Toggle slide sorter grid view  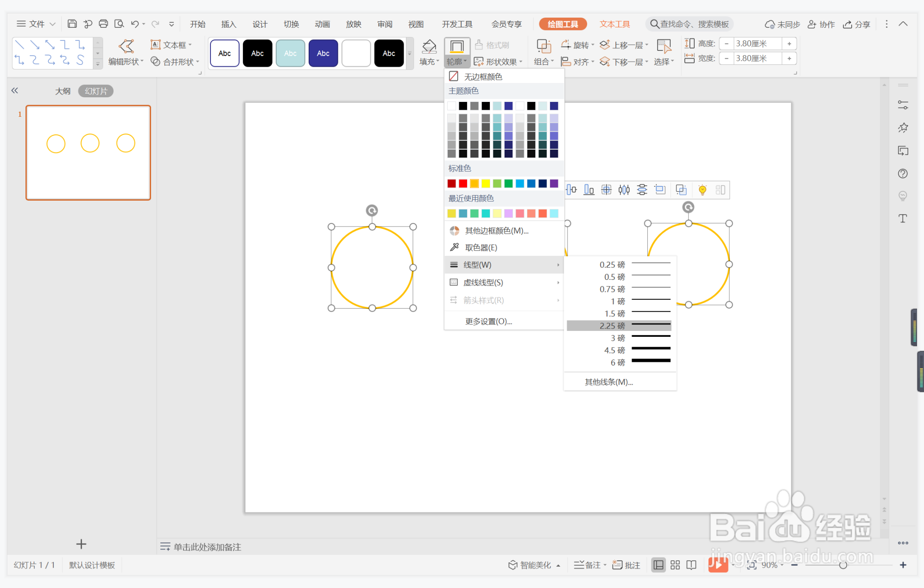point(675,565)
